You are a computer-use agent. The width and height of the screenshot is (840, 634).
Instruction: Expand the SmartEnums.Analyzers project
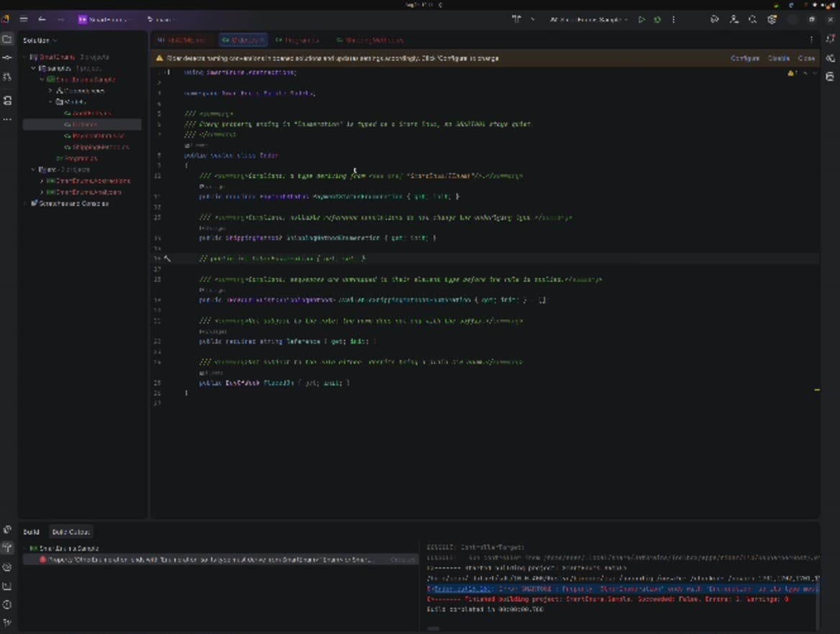(x=42, y=192)
